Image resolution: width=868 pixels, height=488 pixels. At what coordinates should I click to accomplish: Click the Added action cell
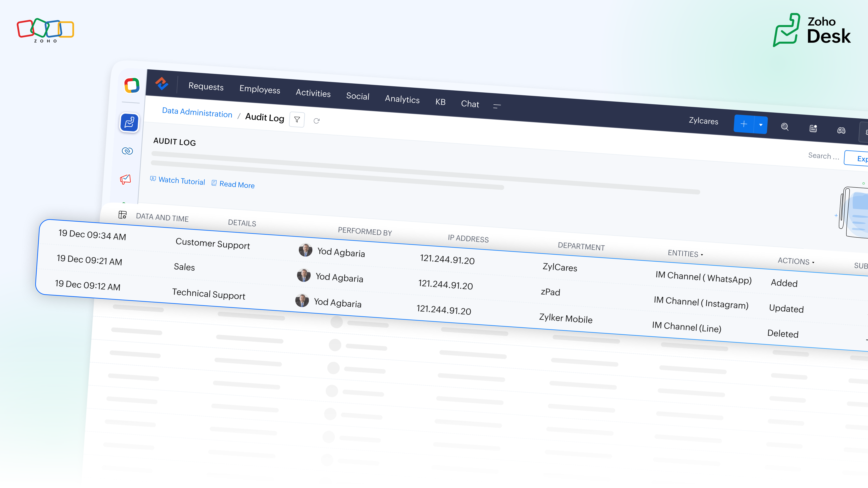pyautogui.click(x=784, y=283)
